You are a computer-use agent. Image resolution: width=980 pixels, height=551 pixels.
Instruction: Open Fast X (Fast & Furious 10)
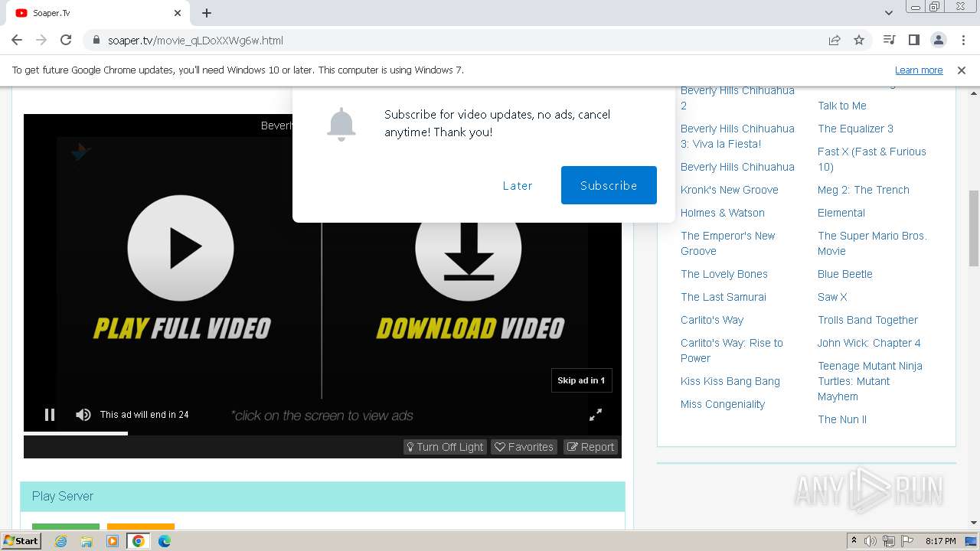(872, 159)
